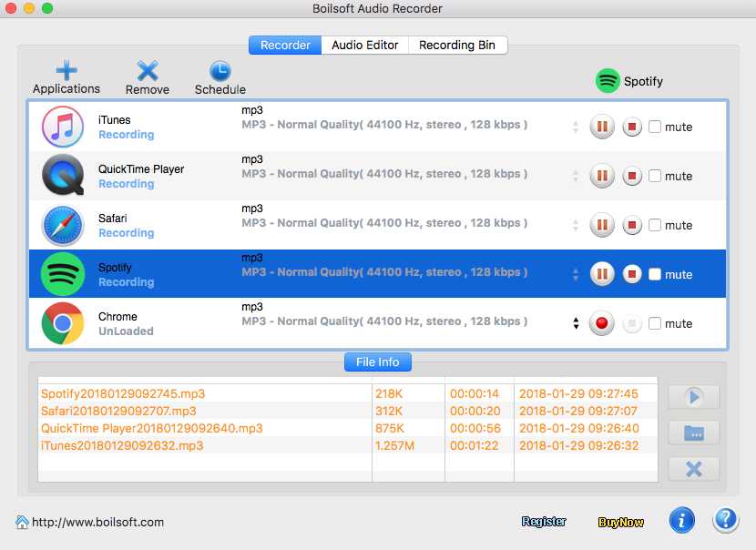Pause the iTunes recording
The width and height of the screenshot is (756, 550).
click(602, 127)
